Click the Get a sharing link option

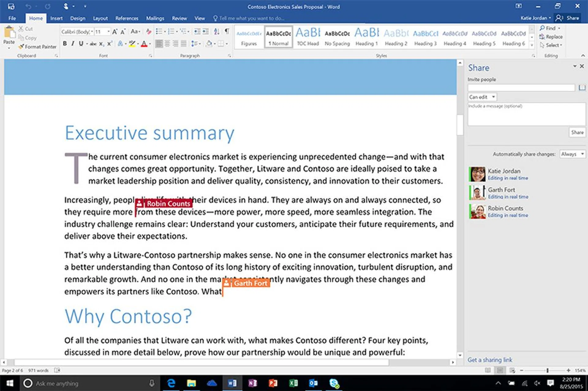tap(489, 360)
